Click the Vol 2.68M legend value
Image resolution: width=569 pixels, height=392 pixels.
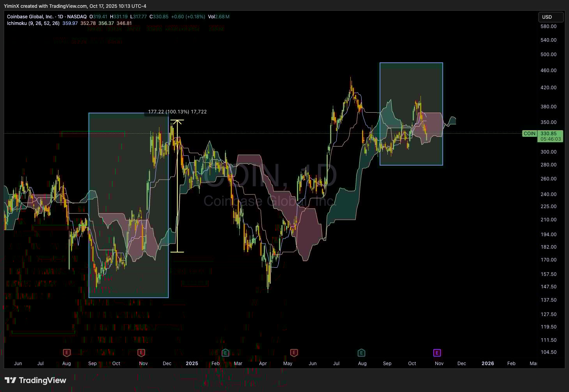pyautogui.click(x=219, y=17)
